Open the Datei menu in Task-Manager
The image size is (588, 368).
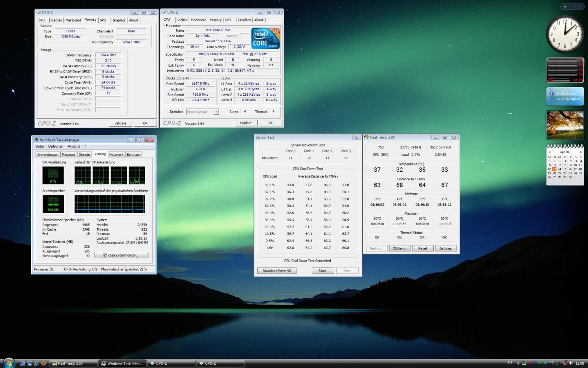[x=40, y=146]
